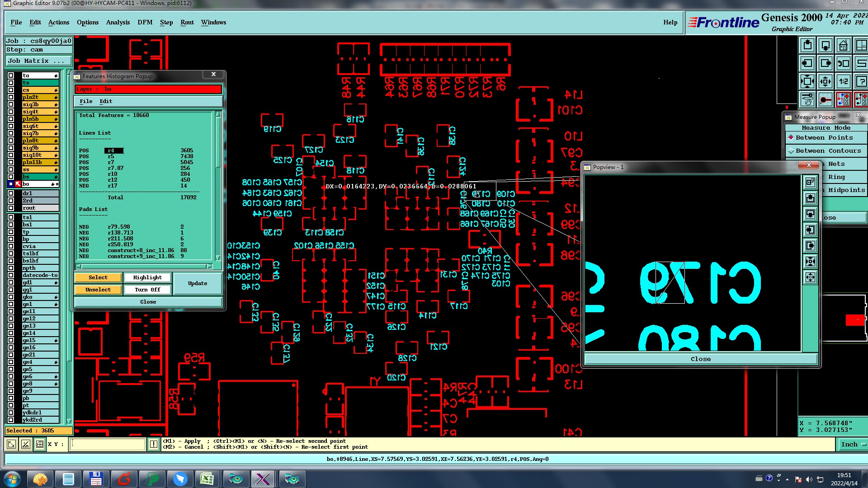Screen dimensions: 868x488
Task: Toggle display checkbox for layer drl
Action: click(11, 193)
